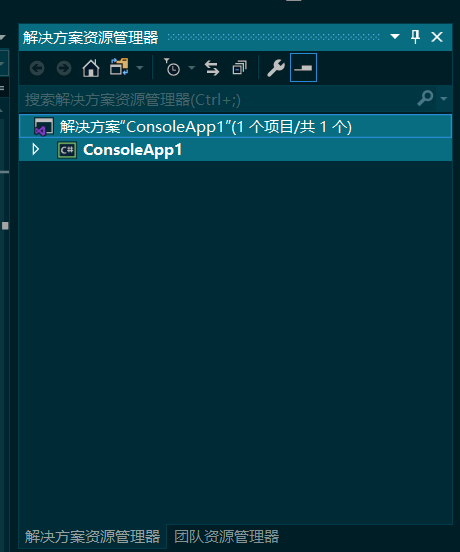Image resolution: width=460 pixels, height=552 pixels.
Task: Open the search options dropdown arrow
Action: click(444, 99)
